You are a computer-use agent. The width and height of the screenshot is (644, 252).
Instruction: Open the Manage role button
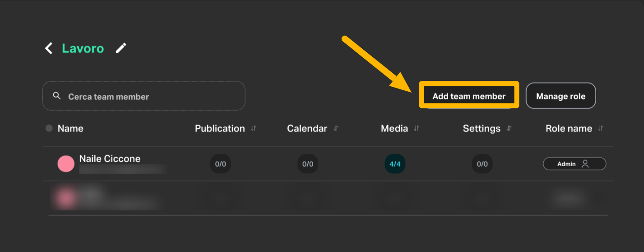click(561, 96)
